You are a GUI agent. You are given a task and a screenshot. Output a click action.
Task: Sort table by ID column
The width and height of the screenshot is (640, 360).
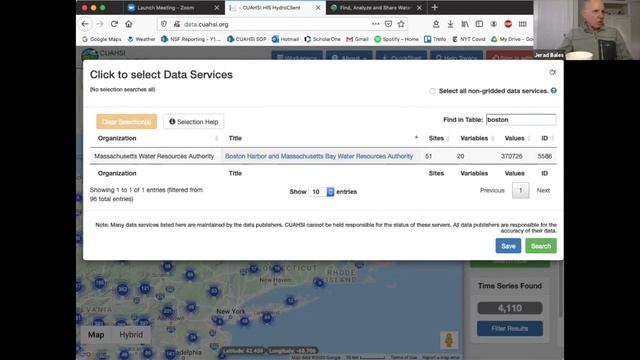point(547,138)
